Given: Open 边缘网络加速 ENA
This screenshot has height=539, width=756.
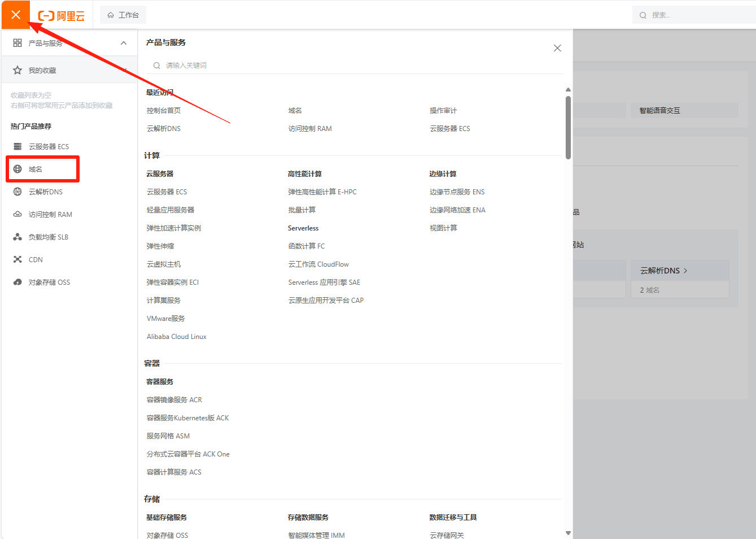Looking at the screenshot, I should click(x=457, y=210).
